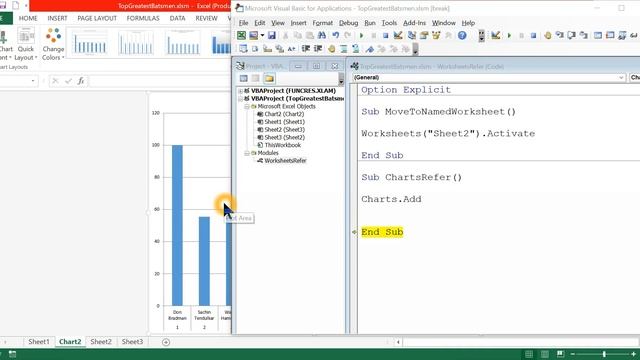Screen dimensions: 640x360
Task: Click List Properties/Methods on the Edit toolbar
Action: [243, 49]
